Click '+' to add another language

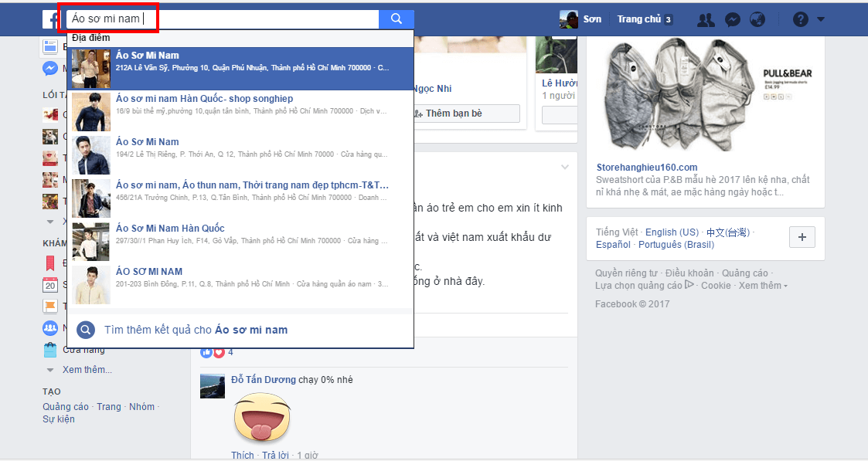pos(802,237)
